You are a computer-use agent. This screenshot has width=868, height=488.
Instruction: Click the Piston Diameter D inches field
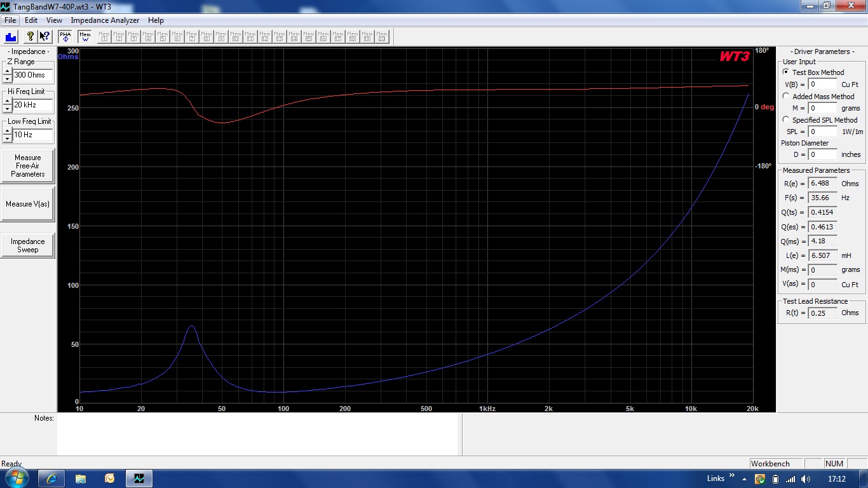[823, 154]
